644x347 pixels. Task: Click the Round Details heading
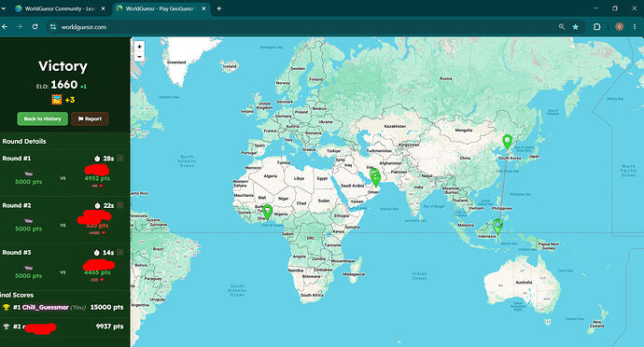point(24,141)
